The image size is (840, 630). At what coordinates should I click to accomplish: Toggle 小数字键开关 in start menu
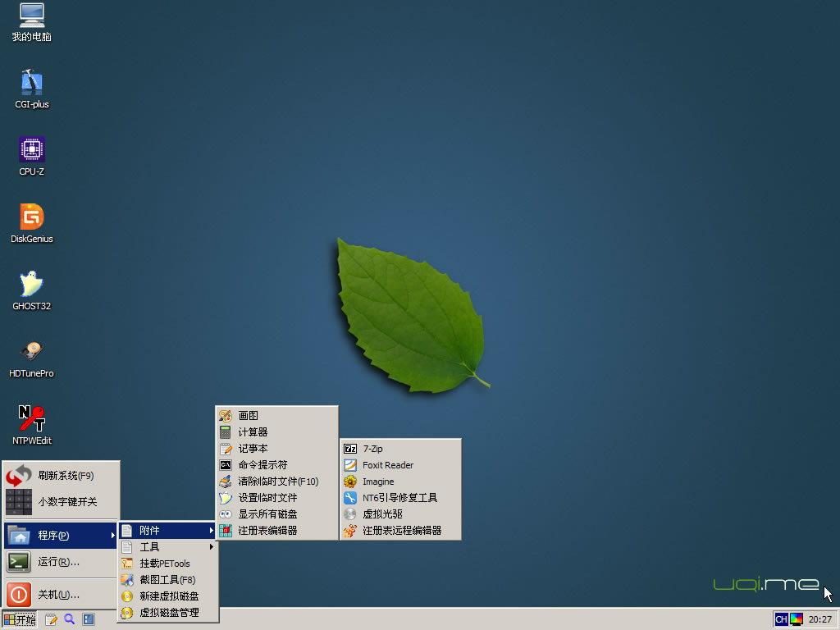point(61,502)
